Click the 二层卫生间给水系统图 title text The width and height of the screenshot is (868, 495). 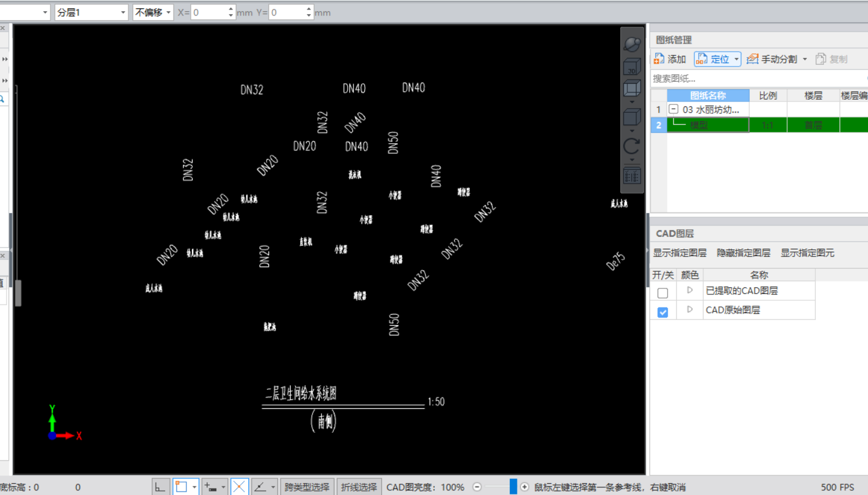pyautogui.click(x=301, y=393)
